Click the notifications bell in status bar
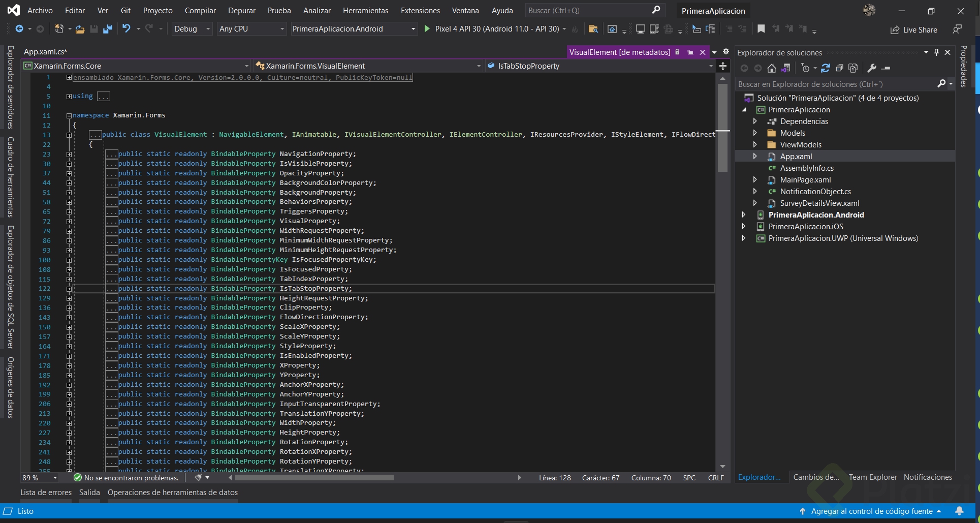Screen dimensions: 980x523 tap(959, 511)
